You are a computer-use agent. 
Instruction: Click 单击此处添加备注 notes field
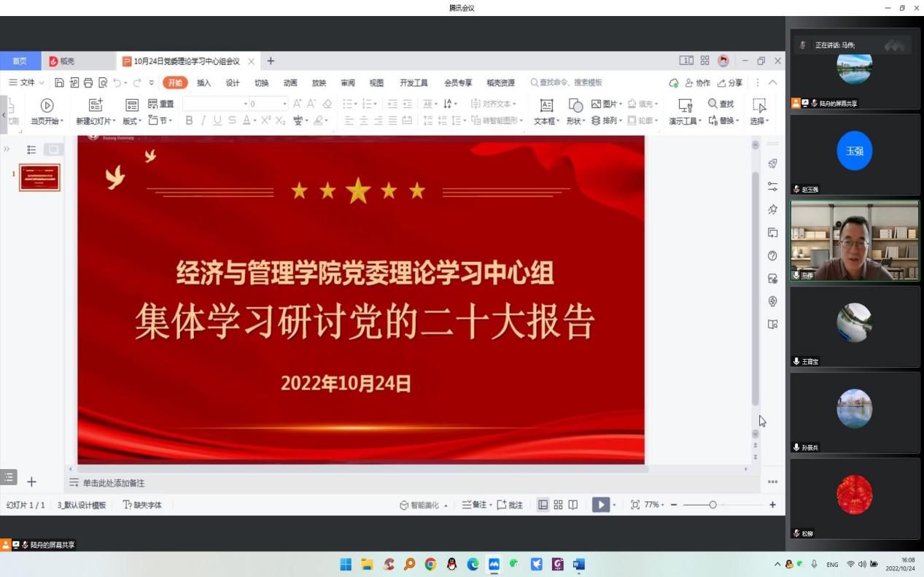point(114,483)
